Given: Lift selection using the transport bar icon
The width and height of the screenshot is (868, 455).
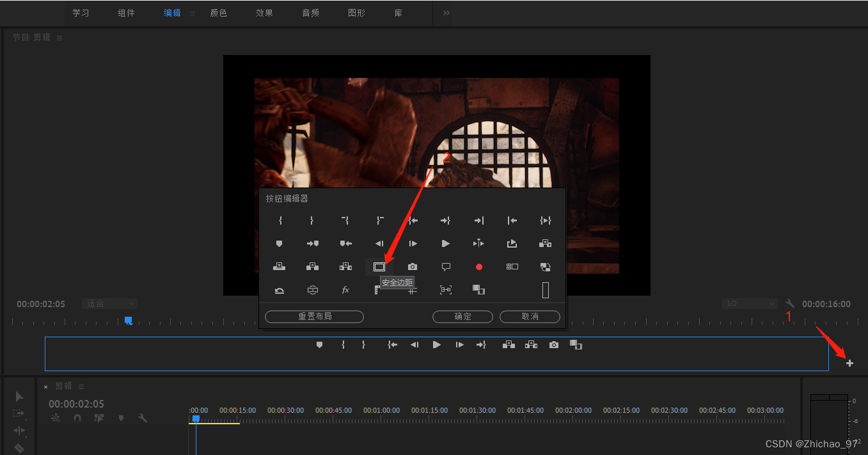Looking at the screenshot, I should click(509, 344).
